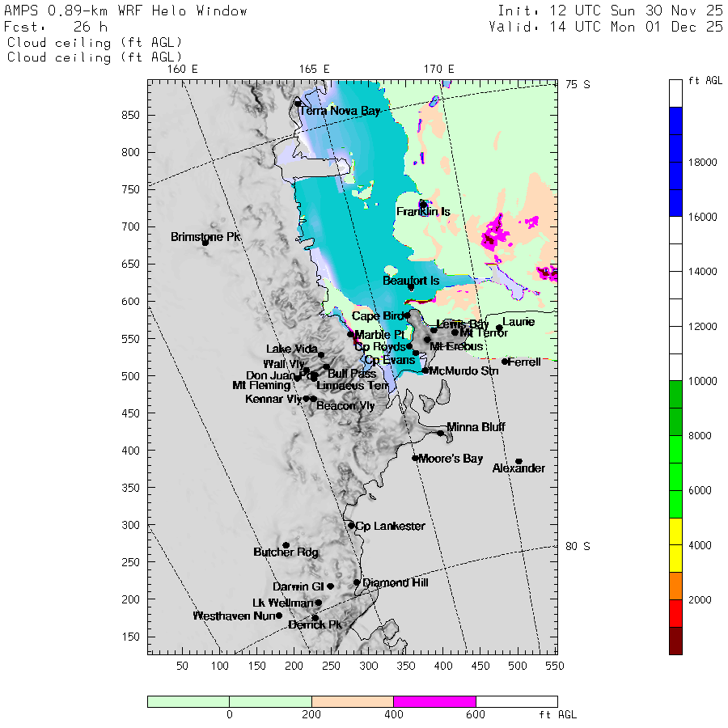Image resolution: width=728 pixels, height=728 pixels.
Task: Select the Linnaeus Ter label
Action: (x=353, y=385)
